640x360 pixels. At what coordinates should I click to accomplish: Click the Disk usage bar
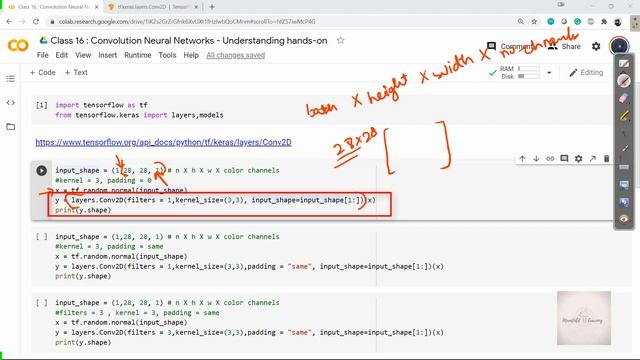[529, 76]
